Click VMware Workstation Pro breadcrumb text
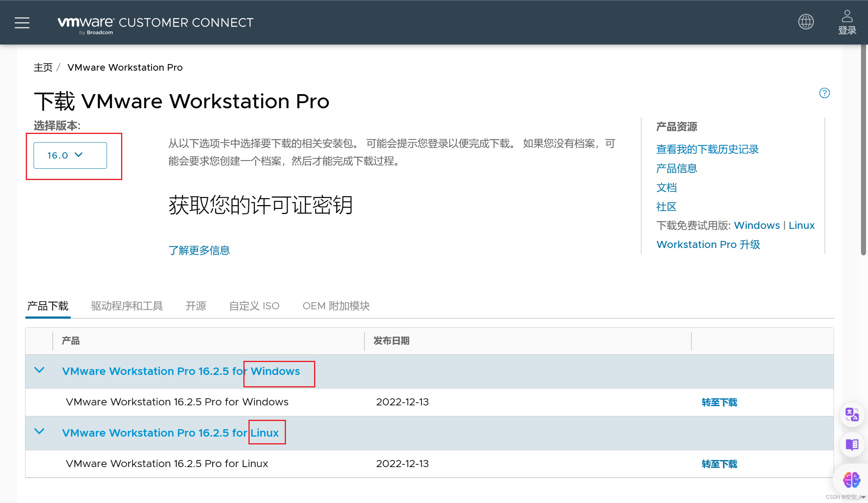The height and width of the screenshot is (503, 868). [x=125, y=68]
